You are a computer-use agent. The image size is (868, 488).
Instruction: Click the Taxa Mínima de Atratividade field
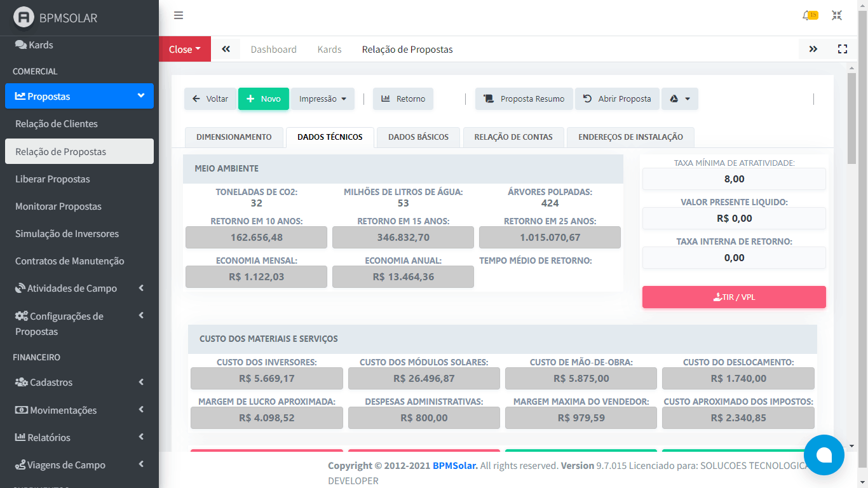tap(734, 179)
